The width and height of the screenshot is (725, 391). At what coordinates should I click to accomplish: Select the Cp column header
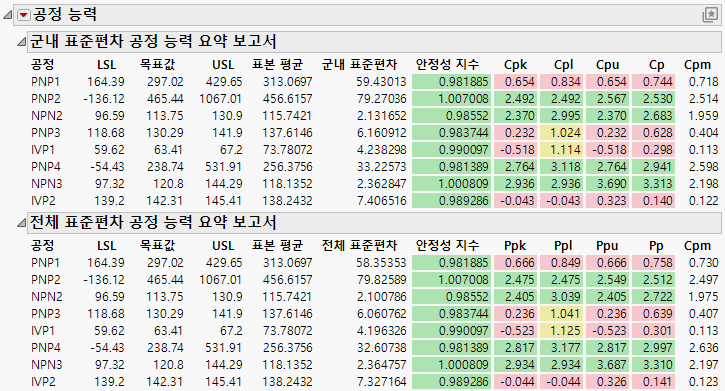click(x=656, y=65)
